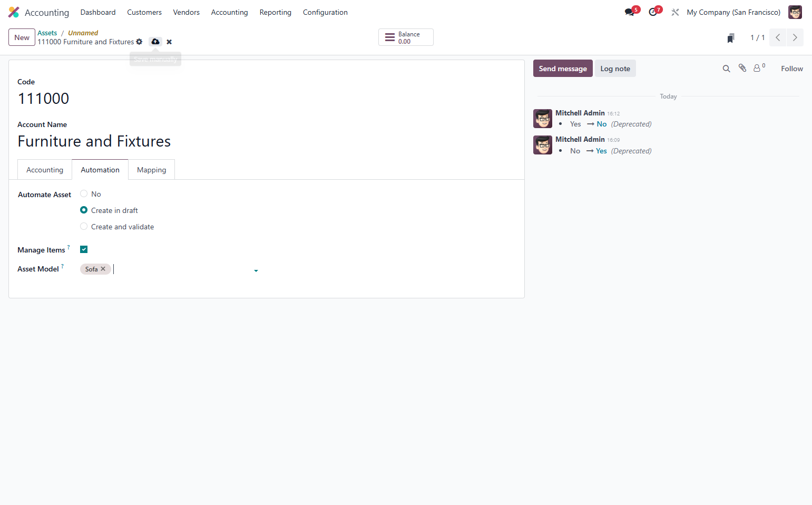812x505 pixels.
Task: Select the Create and validate radio option
Action: tap(84, 227)
